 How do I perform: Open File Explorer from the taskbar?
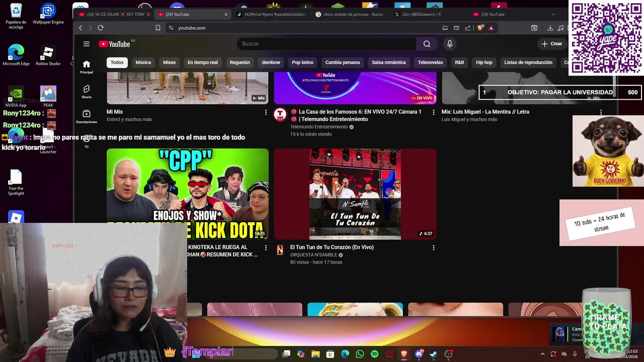(x=315, y=354)
